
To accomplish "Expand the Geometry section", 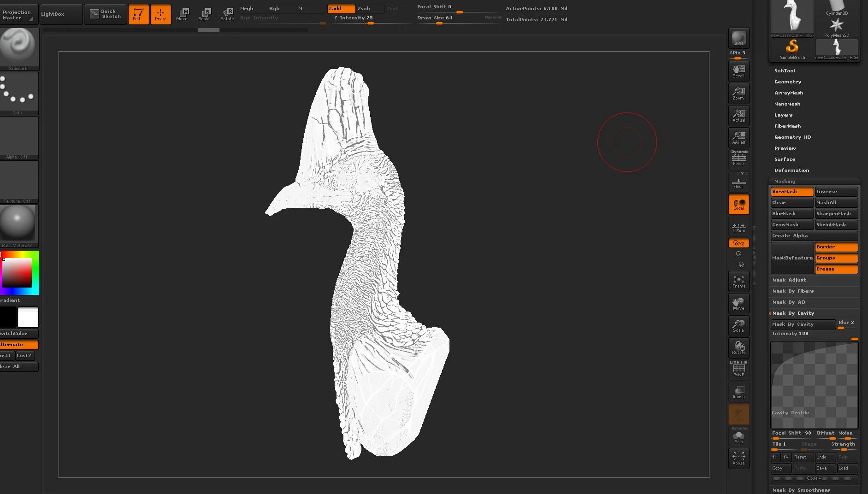I will tap(788, 82).
